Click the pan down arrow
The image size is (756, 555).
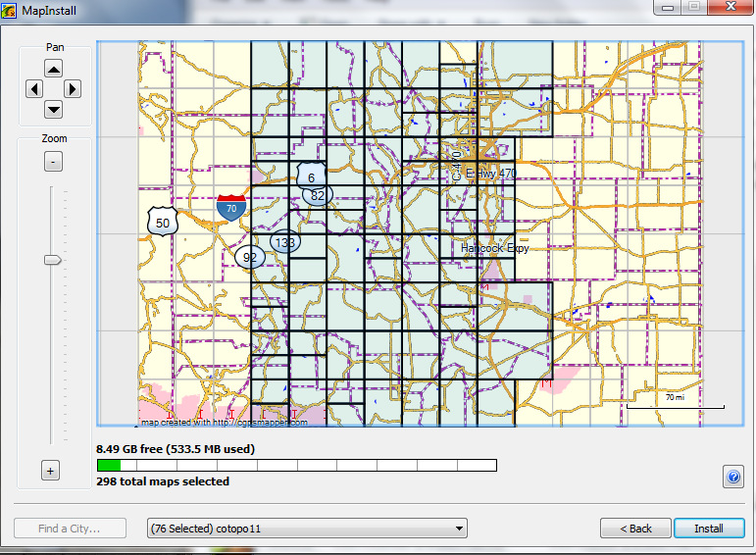54,110
